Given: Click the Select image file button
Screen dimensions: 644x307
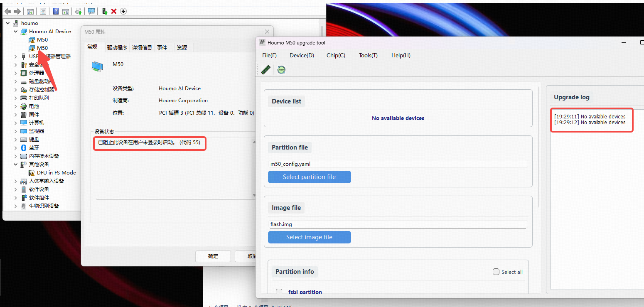Looking at the screenshot, I should (x=310, y=237).
